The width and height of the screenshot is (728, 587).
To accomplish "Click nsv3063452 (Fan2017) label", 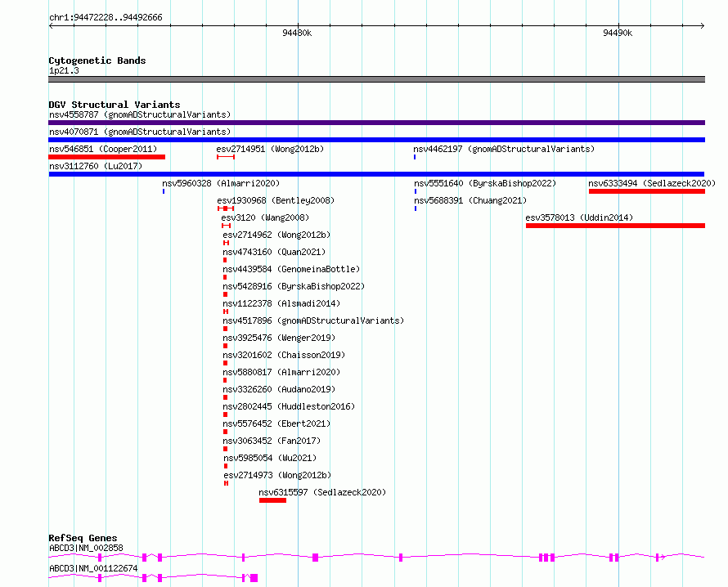I will [x=272, y=441].
